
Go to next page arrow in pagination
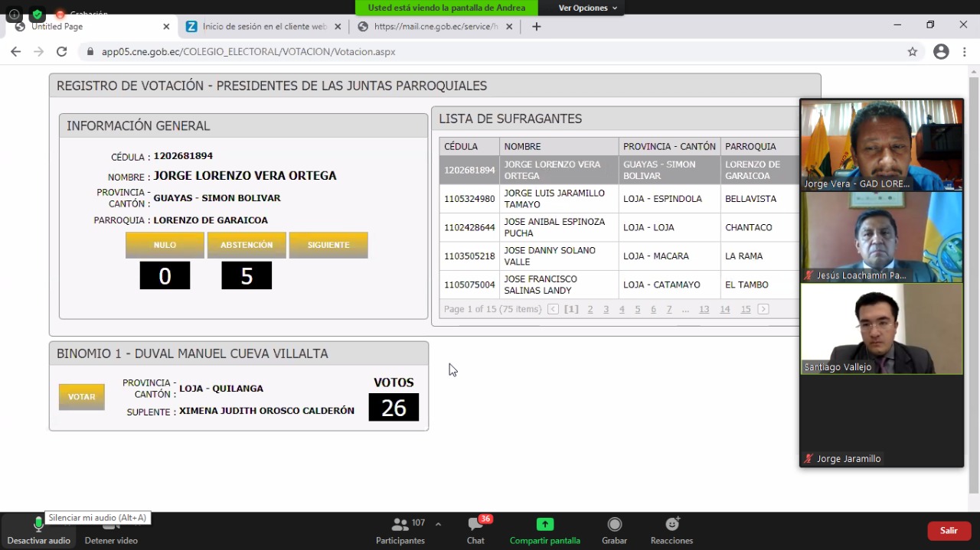(763, 309)
